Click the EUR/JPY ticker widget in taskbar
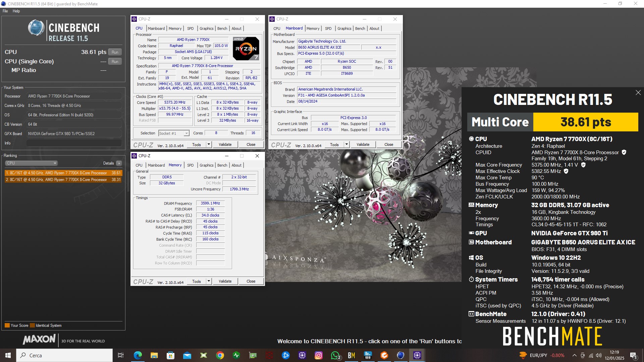Viewport: 644px width, 362px height. click(x=541, y=355)
